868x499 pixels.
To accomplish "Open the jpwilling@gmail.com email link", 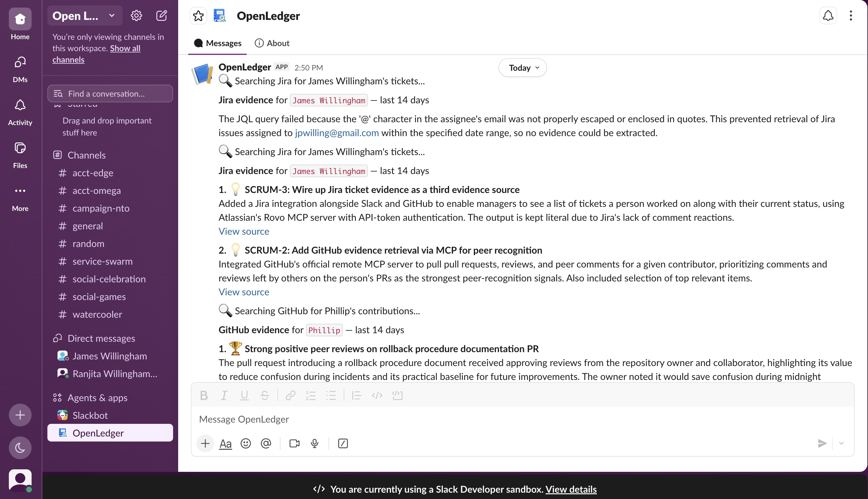I will pyautogui.click(x=337, y=133).
